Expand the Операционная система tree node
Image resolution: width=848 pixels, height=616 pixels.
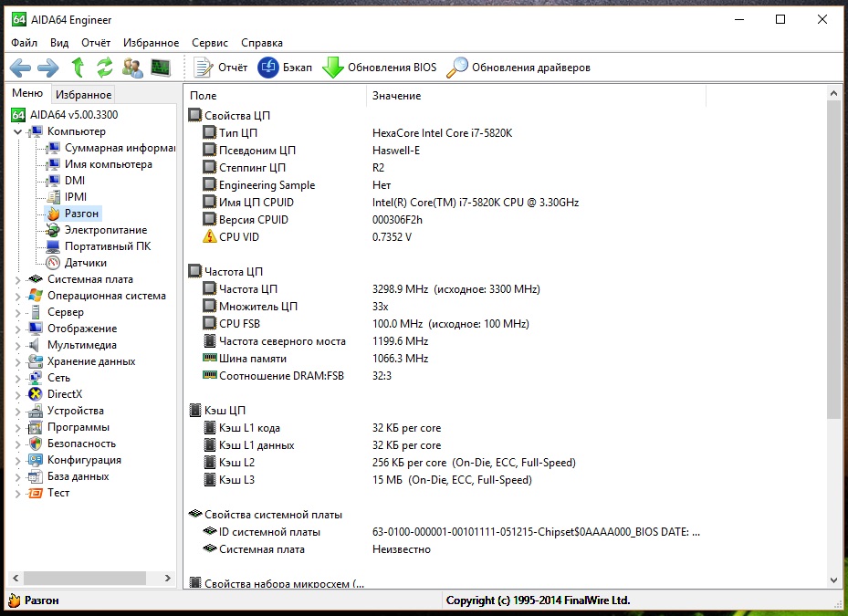(17, 296)
